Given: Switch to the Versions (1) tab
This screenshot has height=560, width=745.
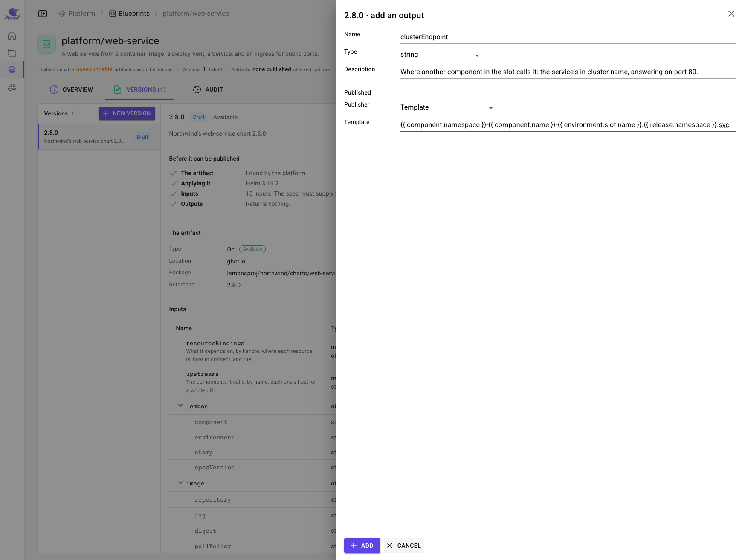Looking at the screenshot, I should click(x=139, y=89).
